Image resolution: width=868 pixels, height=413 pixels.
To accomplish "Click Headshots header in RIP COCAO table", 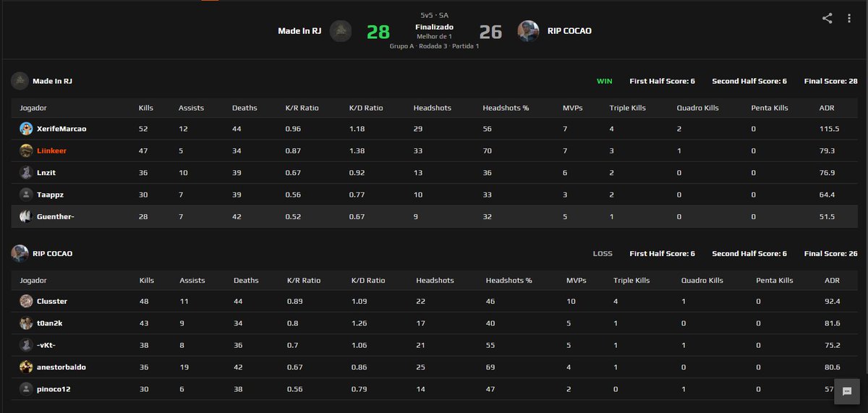I will [435, 280].
